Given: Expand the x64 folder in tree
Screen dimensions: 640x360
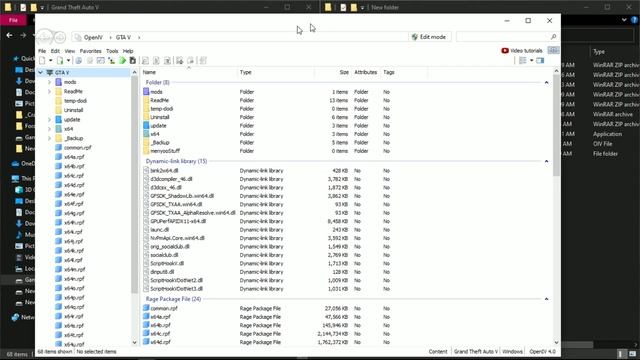Looking at the screenshot, I should [49, 129].
